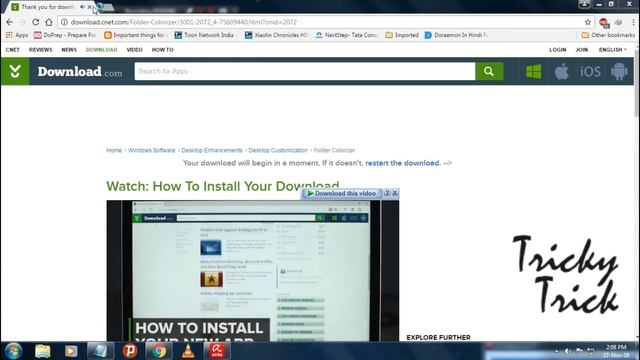This screenshot has width=640, height=360.
Task: Reload the page with refresh icon
Action: (x=36, y=22)
